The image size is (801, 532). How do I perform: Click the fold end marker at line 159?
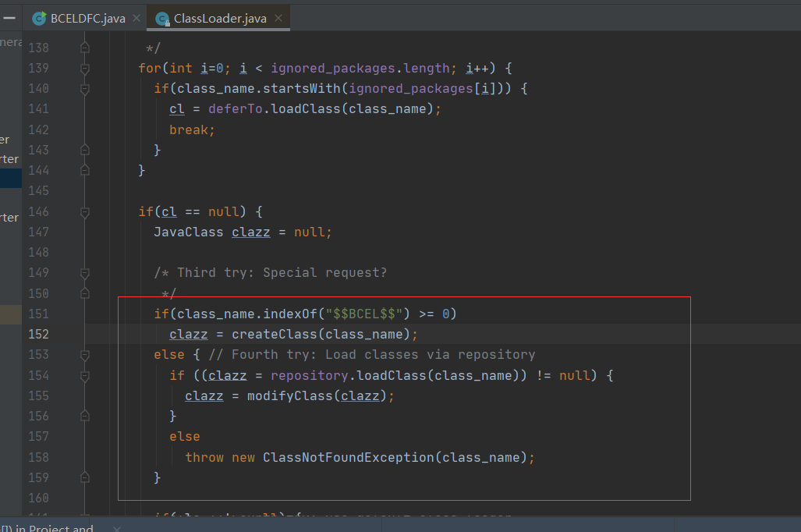[85, 477]
